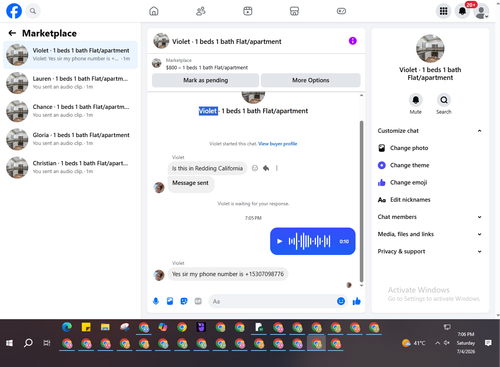
Task: Click the Change theme label
Action: point(410,165)
